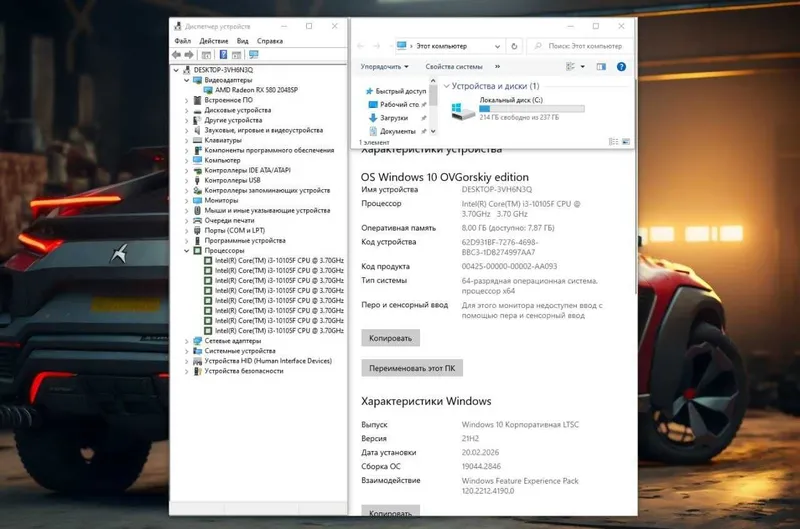Screen dimensions: 800x529
Task: Click the Local Disk C: usage bar
Action: [x=532, y=109]
